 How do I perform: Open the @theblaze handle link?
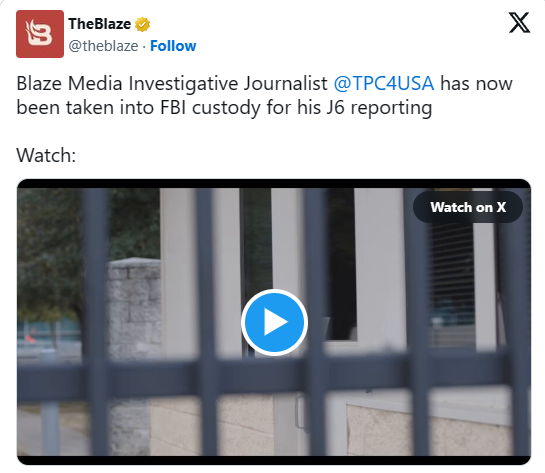(103, 46)
